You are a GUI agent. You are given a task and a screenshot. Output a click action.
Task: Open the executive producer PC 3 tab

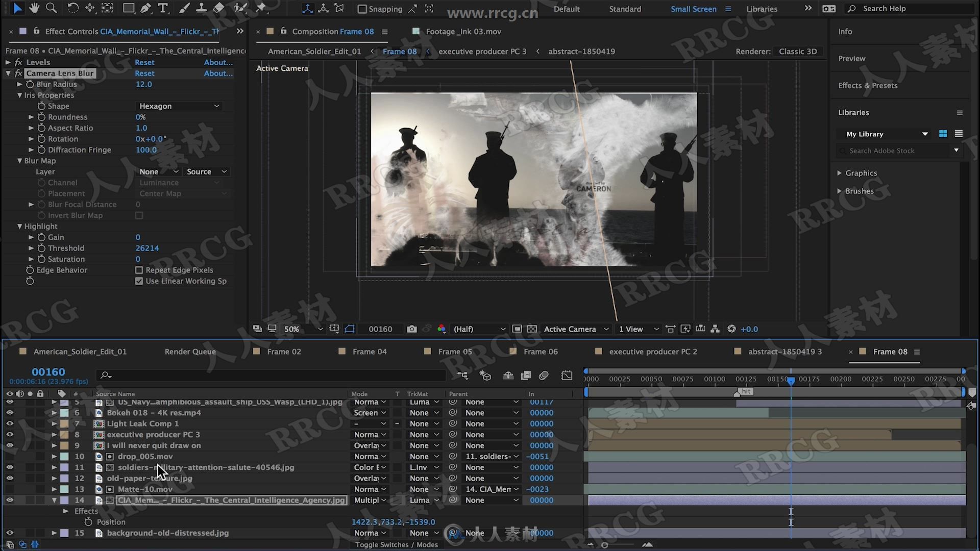(x=482, y=51)
